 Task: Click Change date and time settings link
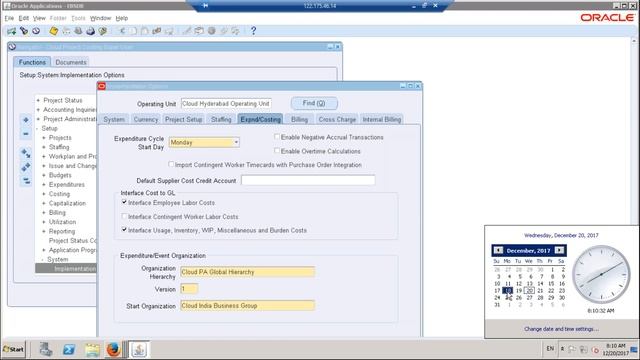point(561,329)
